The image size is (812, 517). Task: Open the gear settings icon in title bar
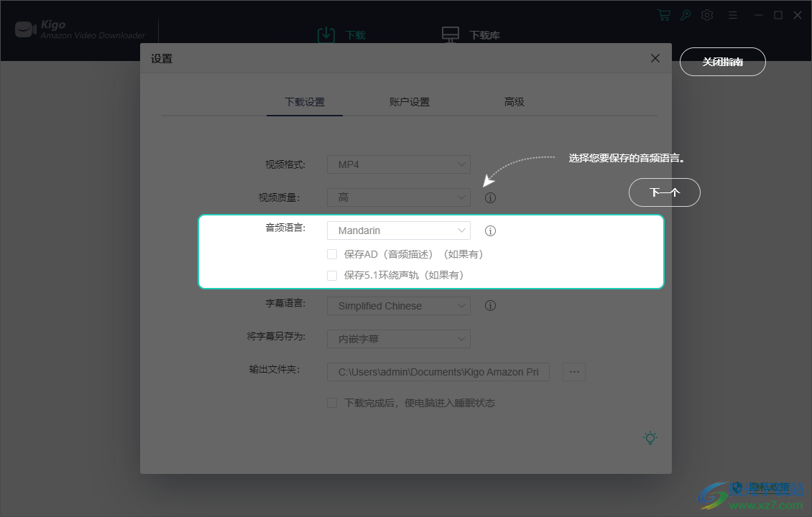pos(707,15)
